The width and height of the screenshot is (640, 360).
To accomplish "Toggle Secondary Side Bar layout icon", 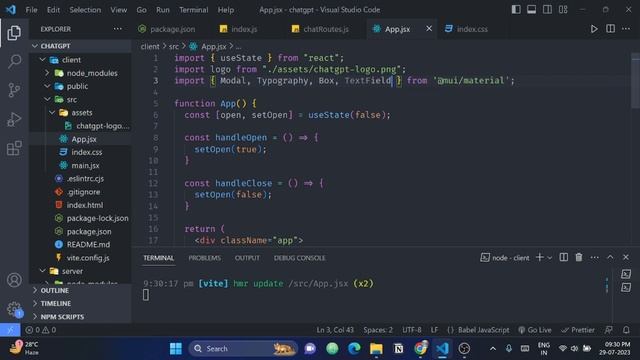I will 547,9.
